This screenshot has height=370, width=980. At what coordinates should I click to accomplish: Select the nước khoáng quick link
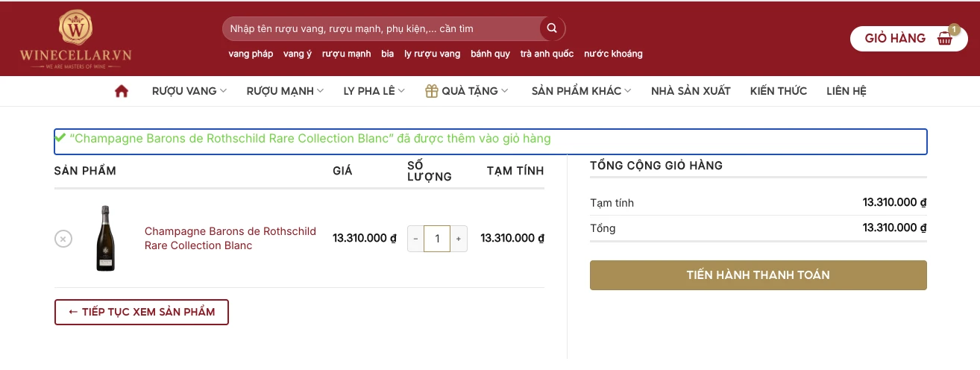pos(613,54)
